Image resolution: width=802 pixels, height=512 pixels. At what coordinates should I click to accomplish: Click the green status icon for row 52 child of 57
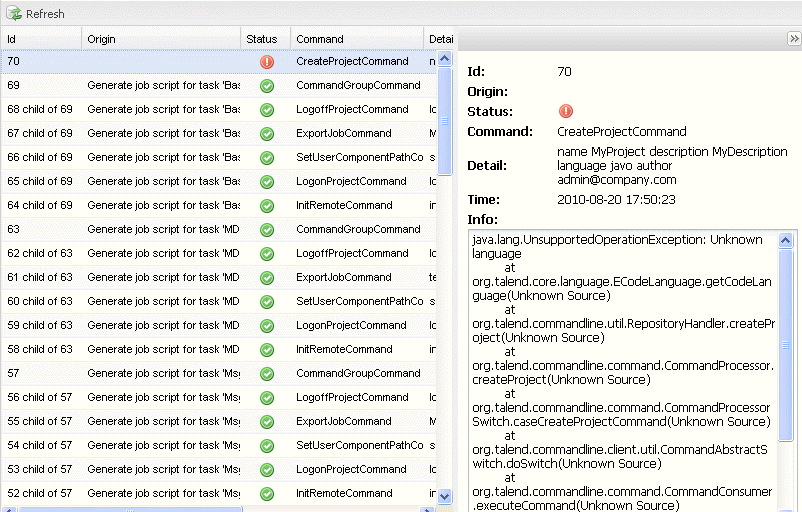tap(267, 494)
